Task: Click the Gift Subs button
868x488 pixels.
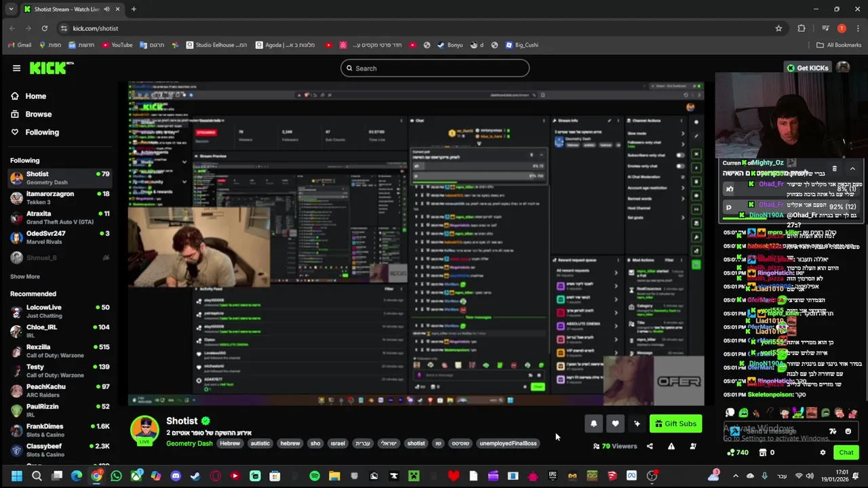Action: (x=675, y=424)
